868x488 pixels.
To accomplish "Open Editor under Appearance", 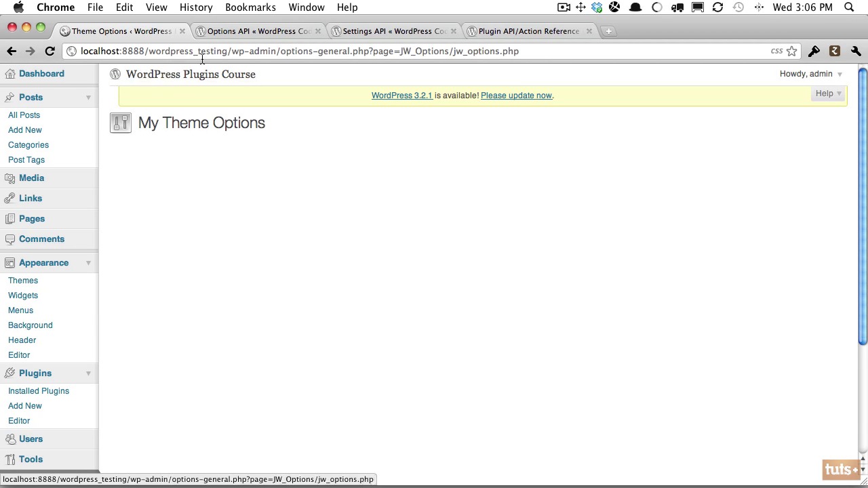I will (19, 355).
